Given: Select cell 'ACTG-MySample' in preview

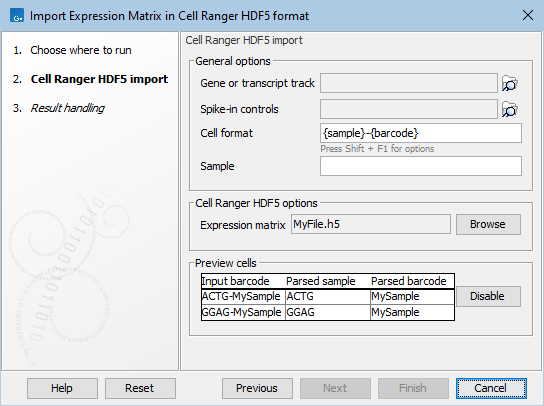Looking at the screenshot, I should [243, 296].
